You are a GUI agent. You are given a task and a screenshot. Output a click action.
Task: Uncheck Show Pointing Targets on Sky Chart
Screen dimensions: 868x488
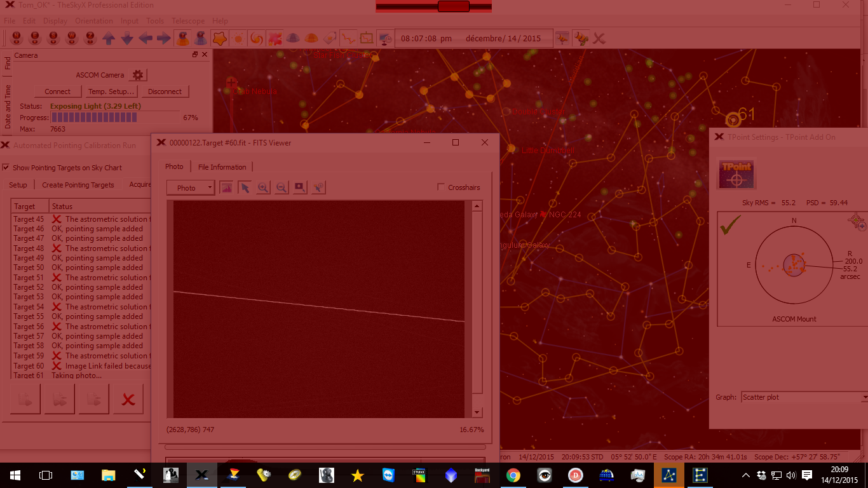[6, 168]
